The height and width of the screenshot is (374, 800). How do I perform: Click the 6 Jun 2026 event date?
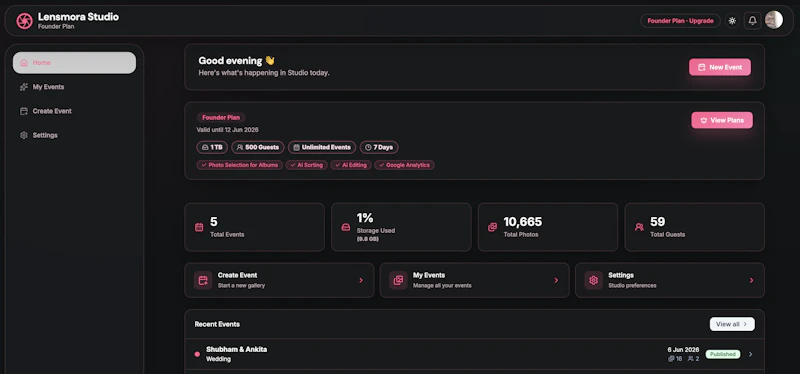coord(683,350)
